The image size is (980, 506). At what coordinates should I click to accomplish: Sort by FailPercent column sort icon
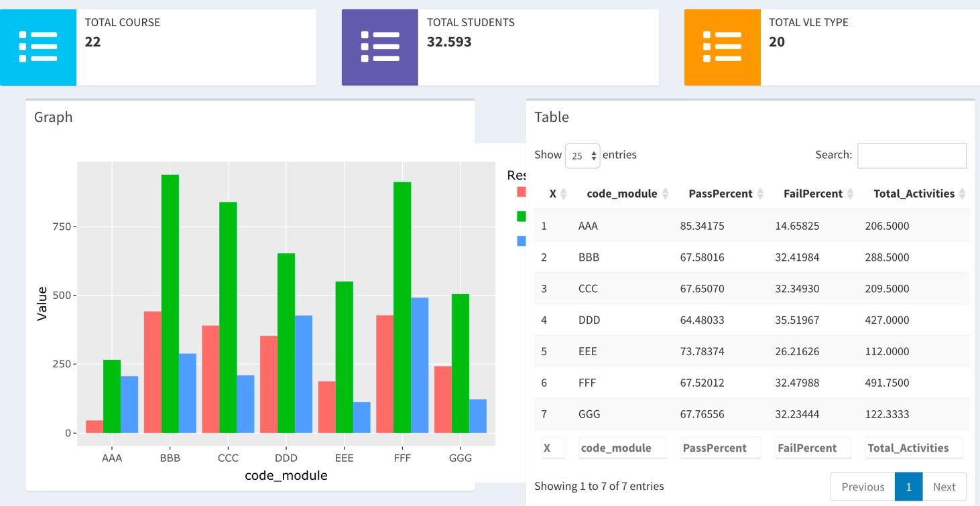click(x=850, y=194)
